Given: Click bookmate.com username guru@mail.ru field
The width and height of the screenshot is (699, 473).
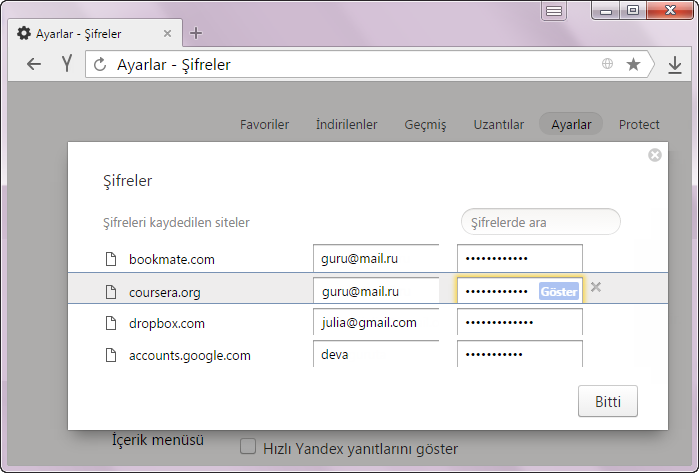Looking at the screenshot, I should click(x=376, y=259).
